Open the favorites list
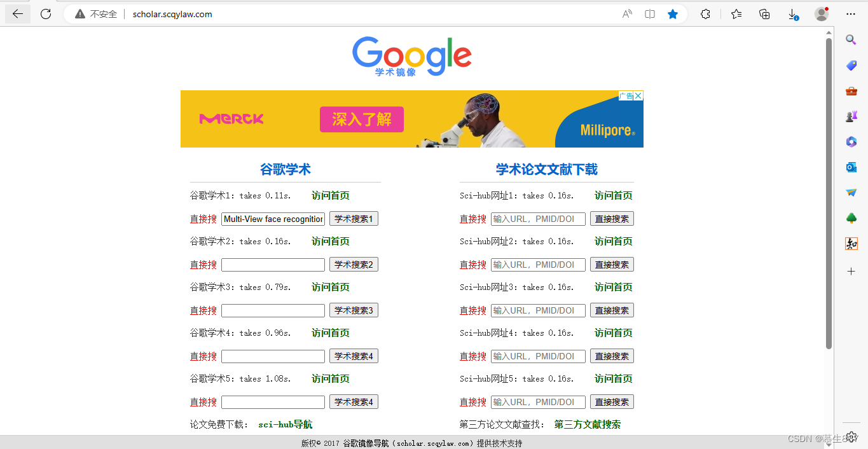 (x=736, y=14)
